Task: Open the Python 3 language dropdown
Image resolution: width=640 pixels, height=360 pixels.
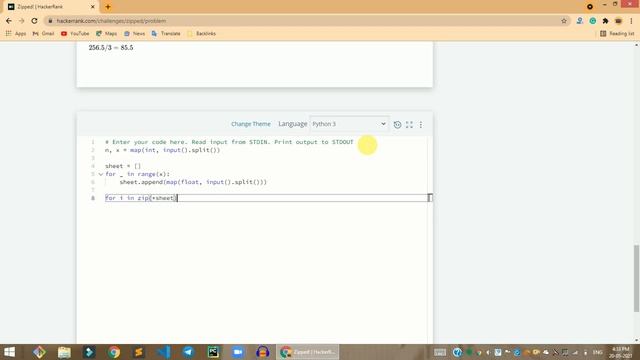Action: [349, 124]
